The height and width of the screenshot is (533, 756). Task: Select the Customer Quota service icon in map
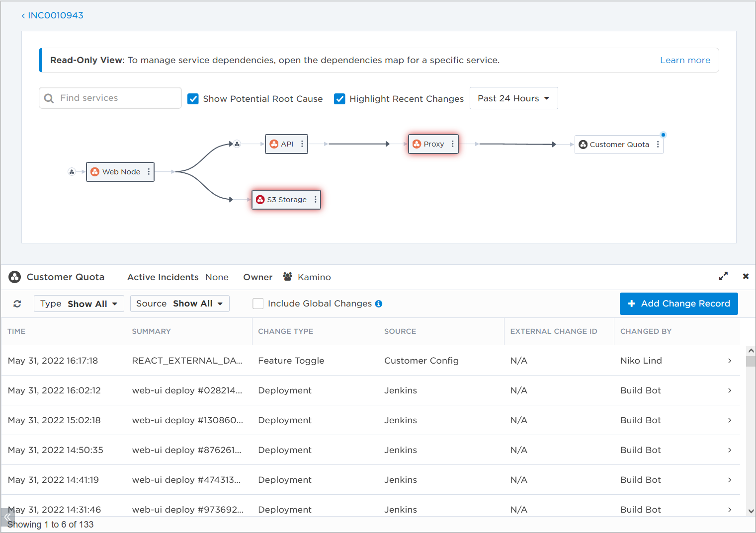[583, 145]
